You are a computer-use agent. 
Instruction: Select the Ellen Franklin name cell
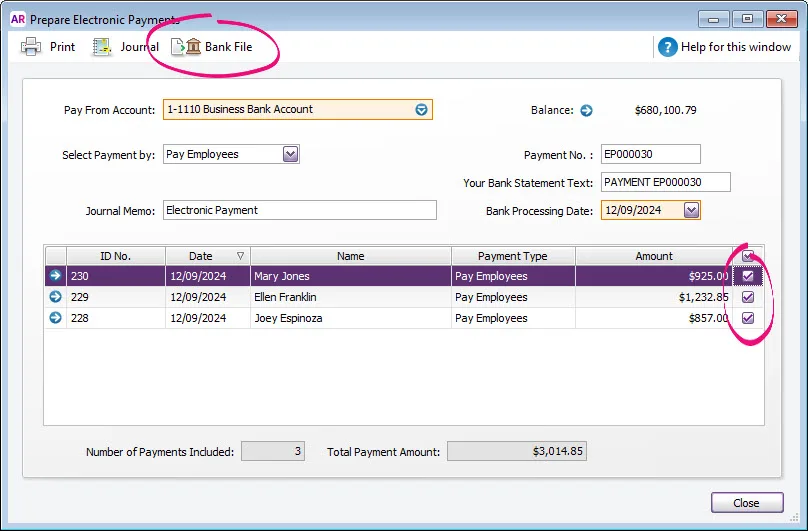[350, 297]
